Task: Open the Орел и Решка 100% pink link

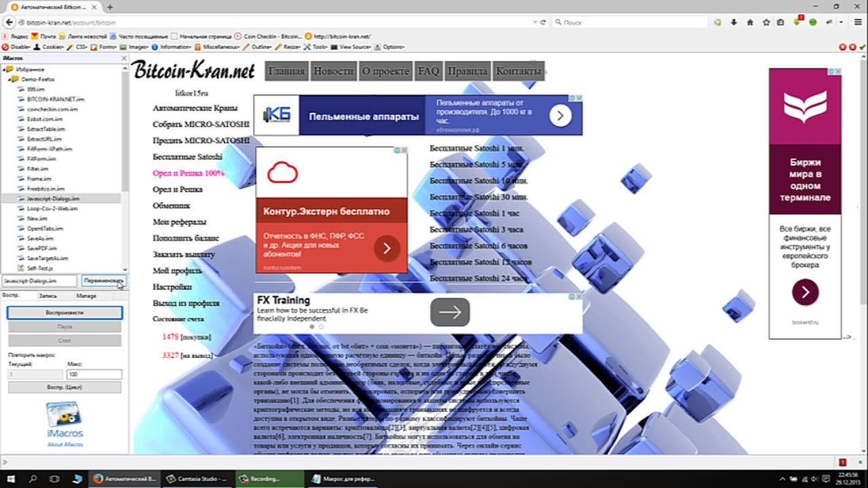Action: [x=188, y=173]
